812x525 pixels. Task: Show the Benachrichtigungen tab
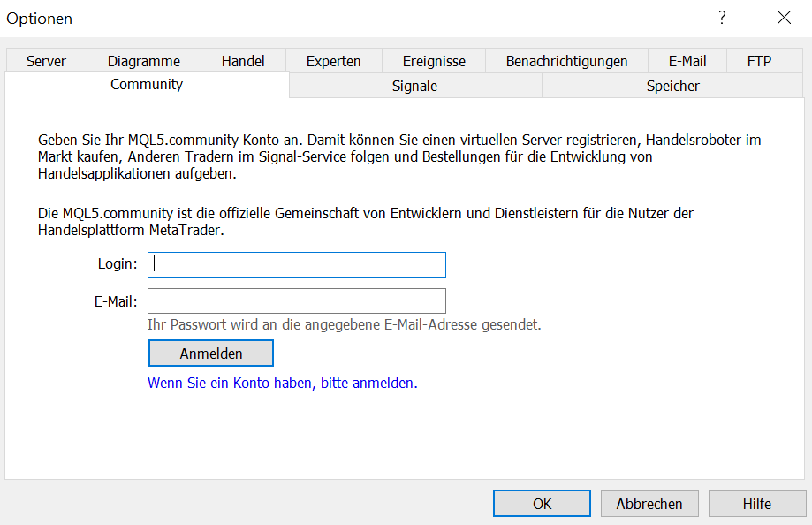566,61
